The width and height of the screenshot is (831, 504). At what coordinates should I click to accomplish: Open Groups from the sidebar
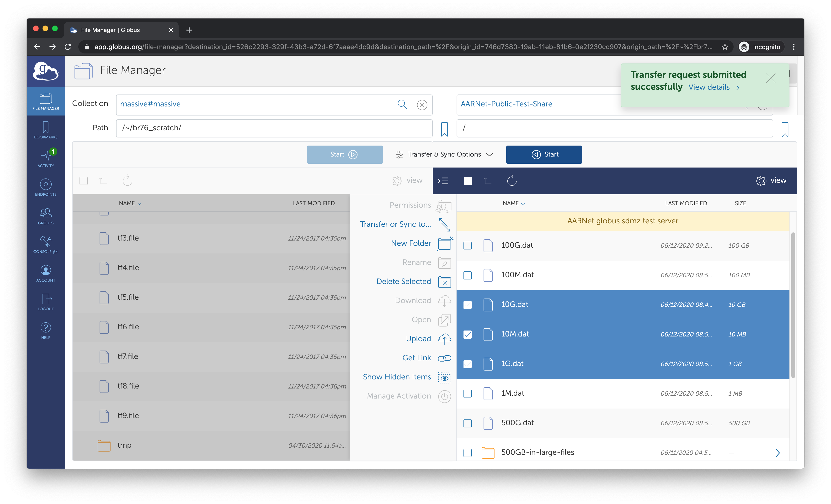[x=46, y=216]
